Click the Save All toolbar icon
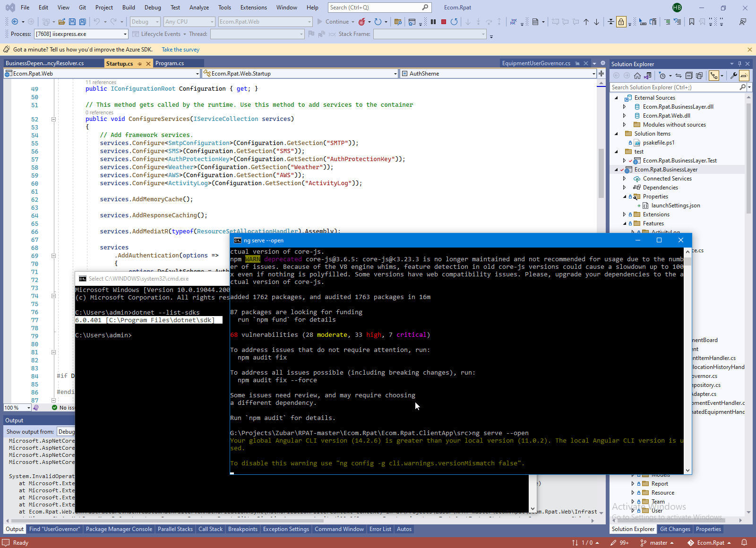The image size is (756, 548). click(x=83, y=22)
